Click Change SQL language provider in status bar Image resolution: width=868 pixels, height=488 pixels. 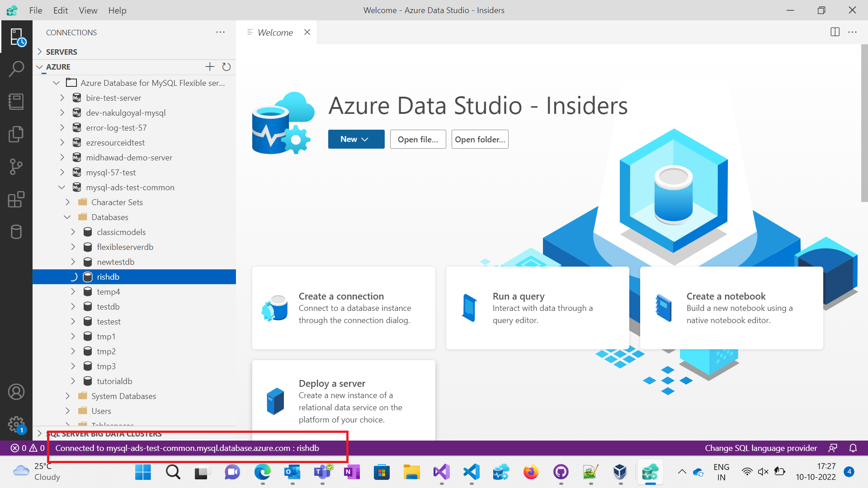(761, 448)
